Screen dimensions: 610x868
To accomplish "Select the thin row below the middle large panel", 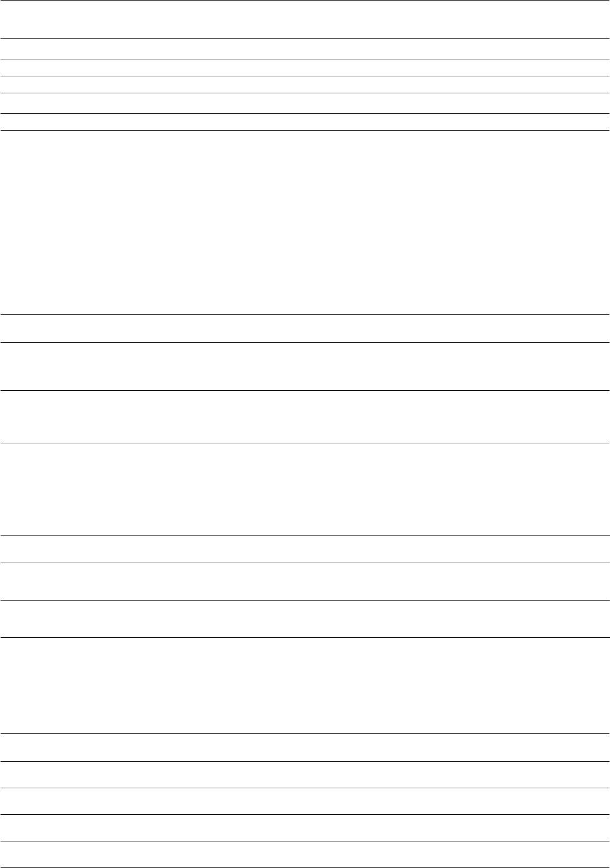I will pyautogui.click(x=305, y=549).
